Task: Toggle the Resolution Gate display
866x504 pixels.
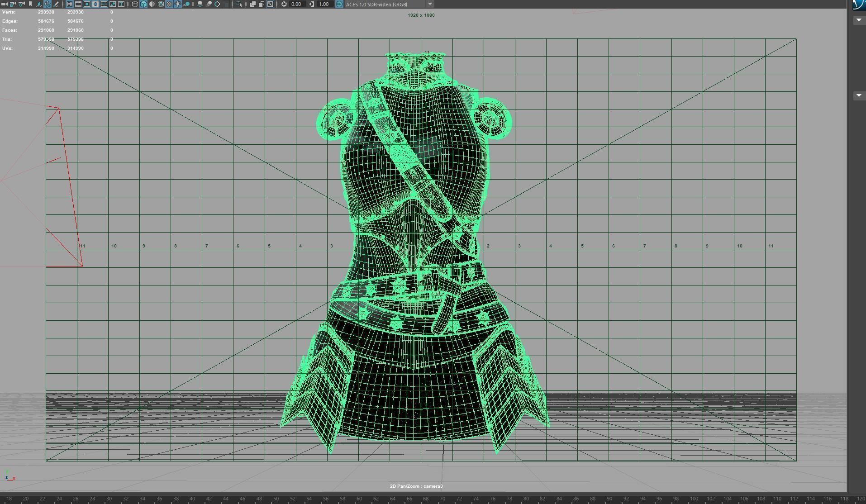Action: coord(87,4)
